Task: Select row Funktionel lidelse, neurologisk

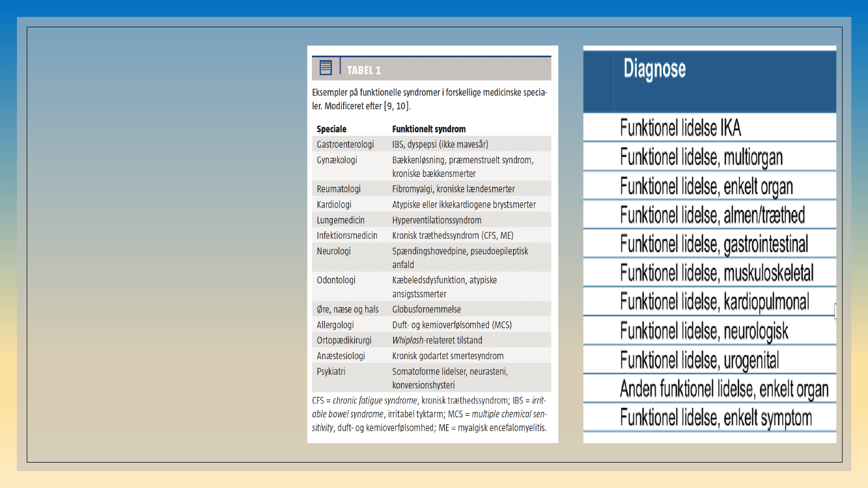Action: 710,331
